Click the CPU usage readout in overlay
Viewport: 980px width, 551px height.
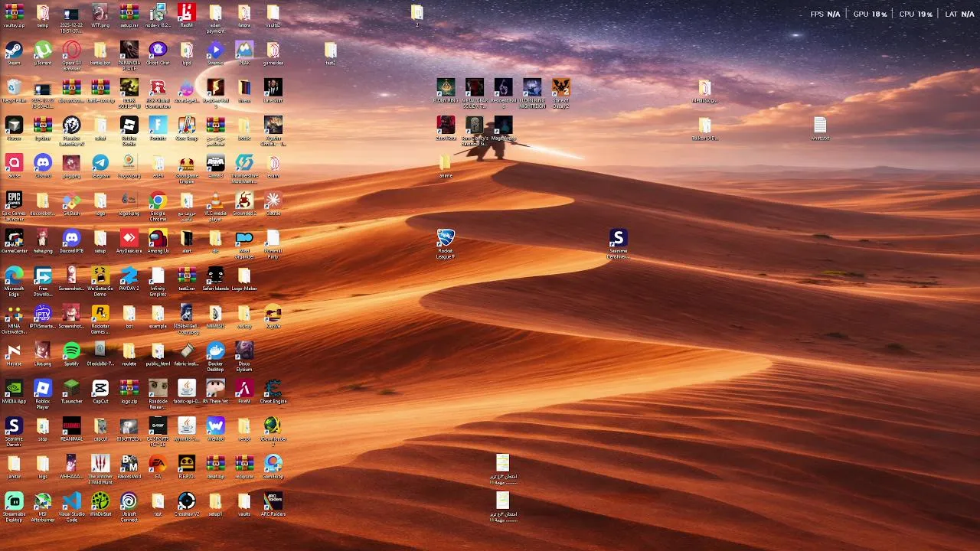pos(916,14)
